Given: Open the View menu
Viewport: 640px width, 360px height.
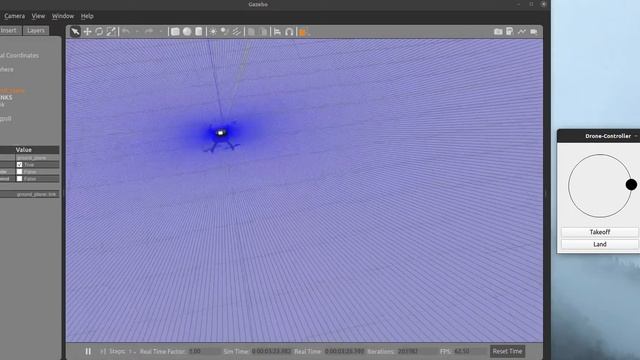Looking at the screenshot, I should [x=38, y=16].
